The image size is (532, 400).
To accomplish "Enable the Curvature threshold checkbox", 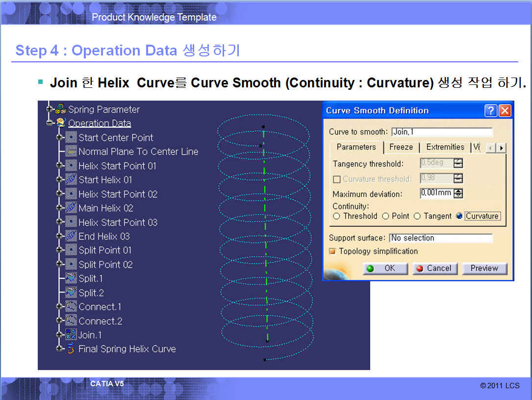I will tap(337, 179).
